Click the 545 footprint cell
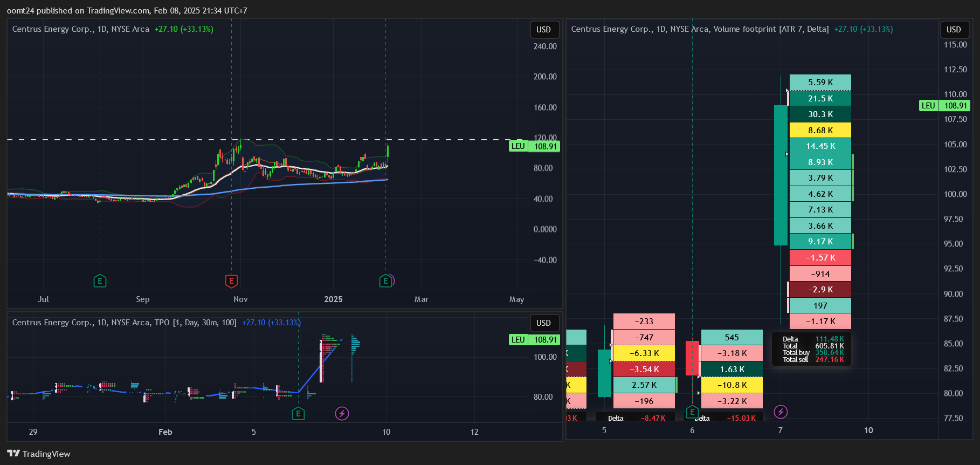The width and height of the screenshot is (980, 465). coord(732,338)
